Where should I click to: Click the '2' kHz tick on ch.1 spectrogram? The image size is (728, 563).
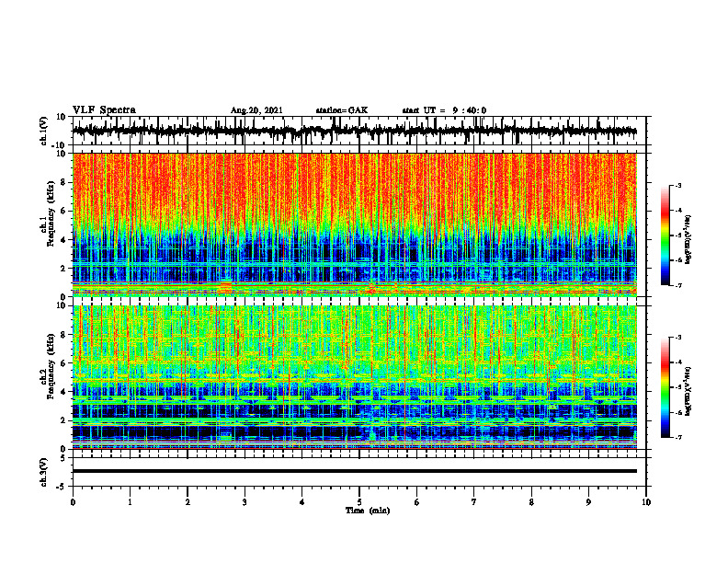tap(63, 269)
